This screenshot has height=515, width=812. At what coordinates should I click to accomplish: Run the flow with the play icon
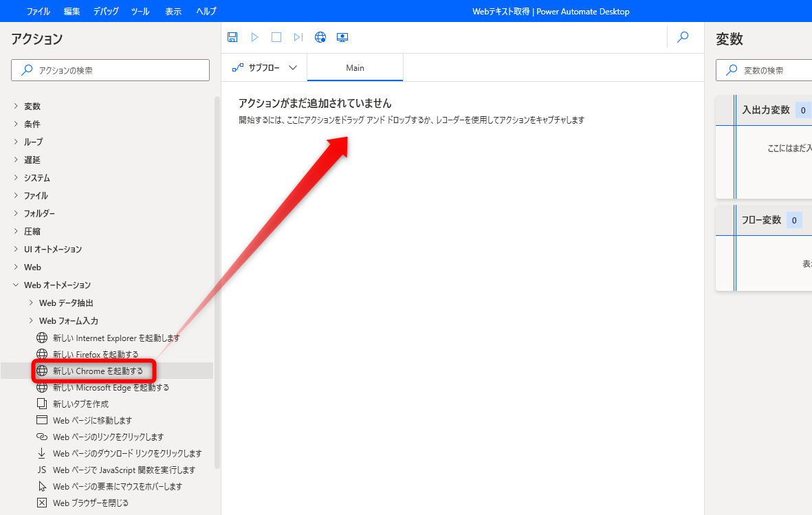254,37
